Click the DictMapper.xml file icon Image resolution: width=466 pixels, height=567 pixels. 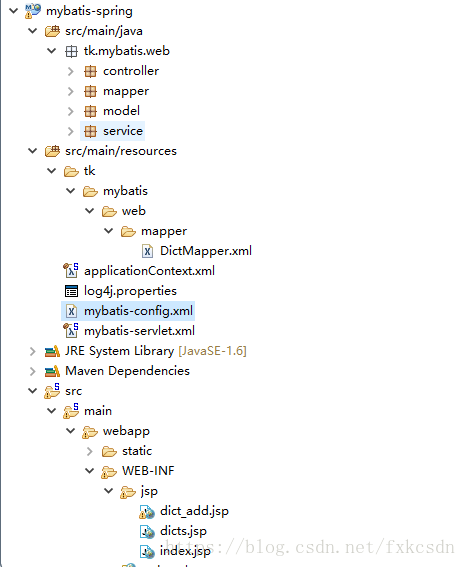[x=147, y=251]
